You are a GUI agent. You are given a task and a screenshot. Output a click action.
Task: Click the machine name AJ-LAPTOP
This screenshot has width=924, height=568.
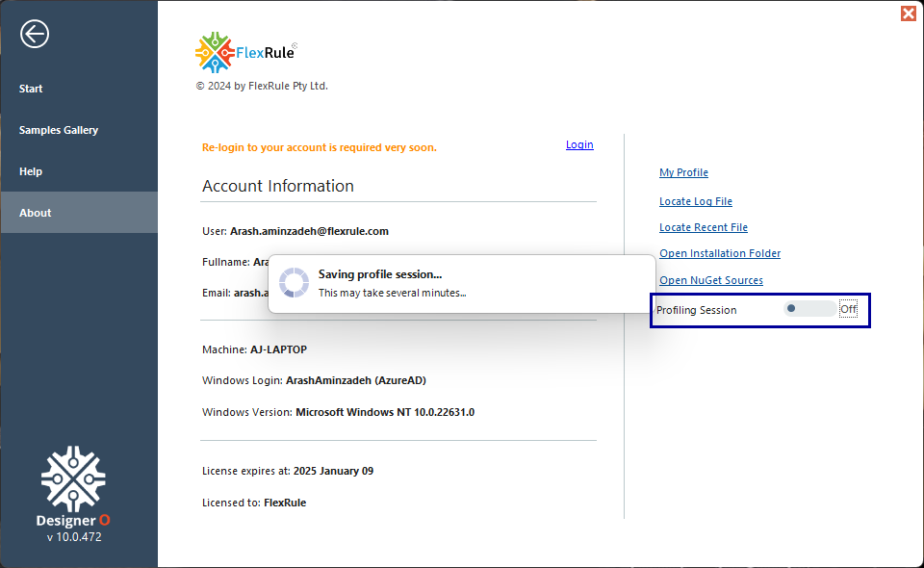(278, 349)
